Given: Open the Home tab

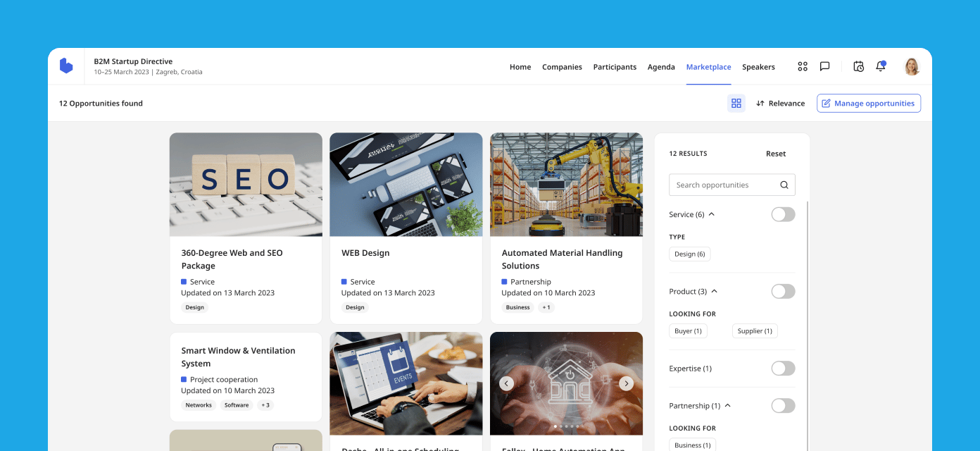Looking at the screenshot, I should coord(520,67).
